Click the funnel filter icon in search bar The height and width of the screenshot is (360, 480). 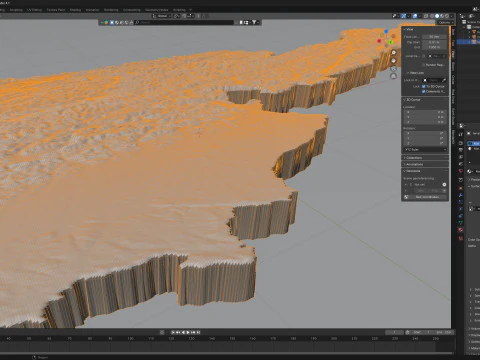pos(254,22)
